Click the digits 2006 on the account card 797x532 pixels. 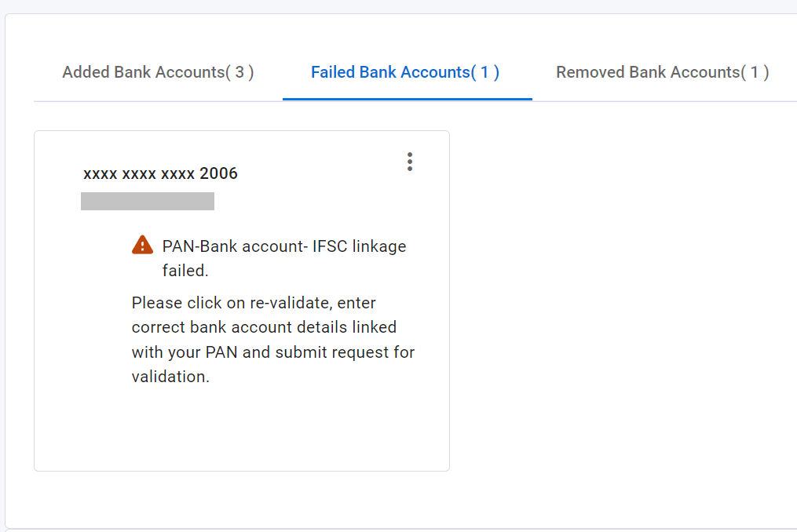click(x=218, y=173)
